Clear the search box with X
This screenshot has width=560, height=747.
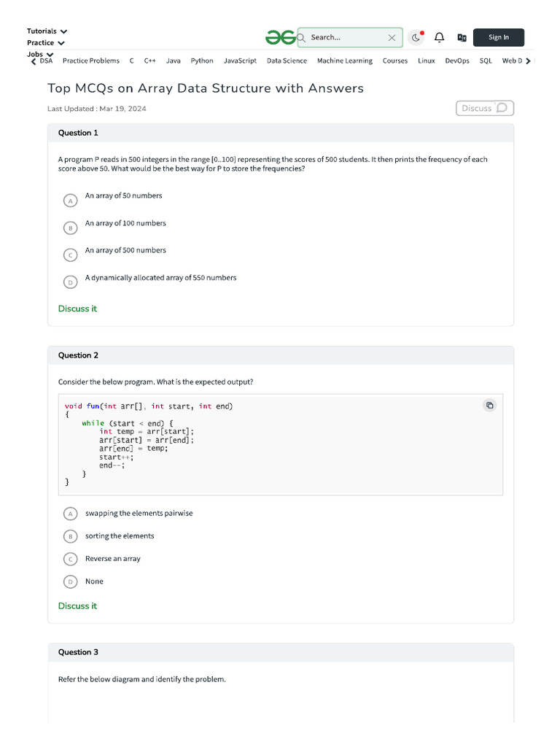[x=392, y=37]
